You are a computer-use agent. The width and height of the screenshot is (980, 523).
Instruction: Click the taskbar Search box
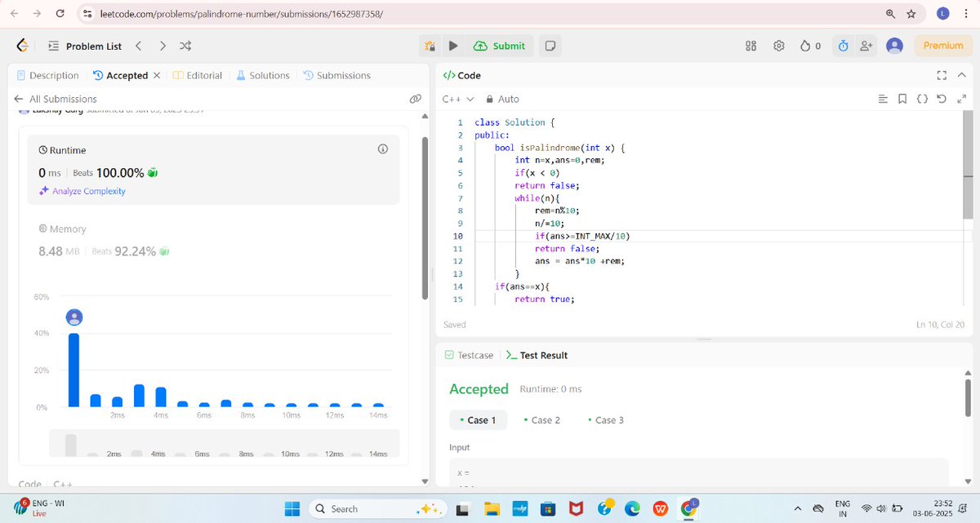[x=376, y=508]
